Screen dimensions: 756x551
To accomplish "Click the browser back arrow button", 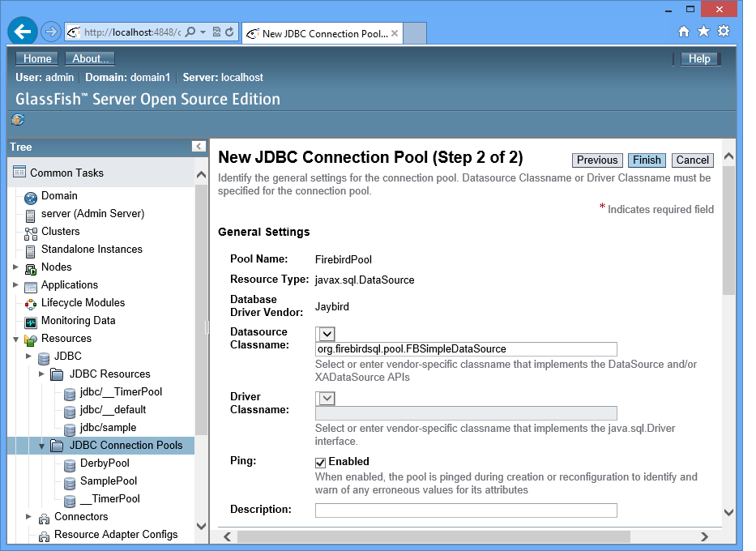I will [23, 32].
